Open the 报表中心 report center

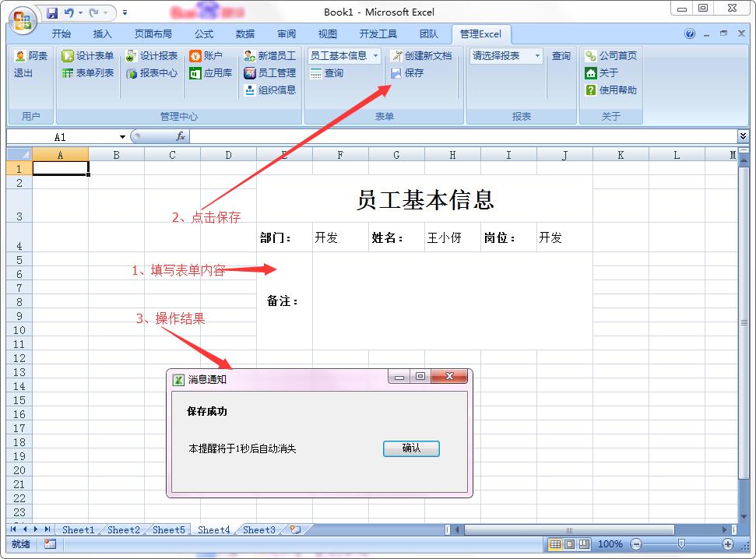coord(151,73)
